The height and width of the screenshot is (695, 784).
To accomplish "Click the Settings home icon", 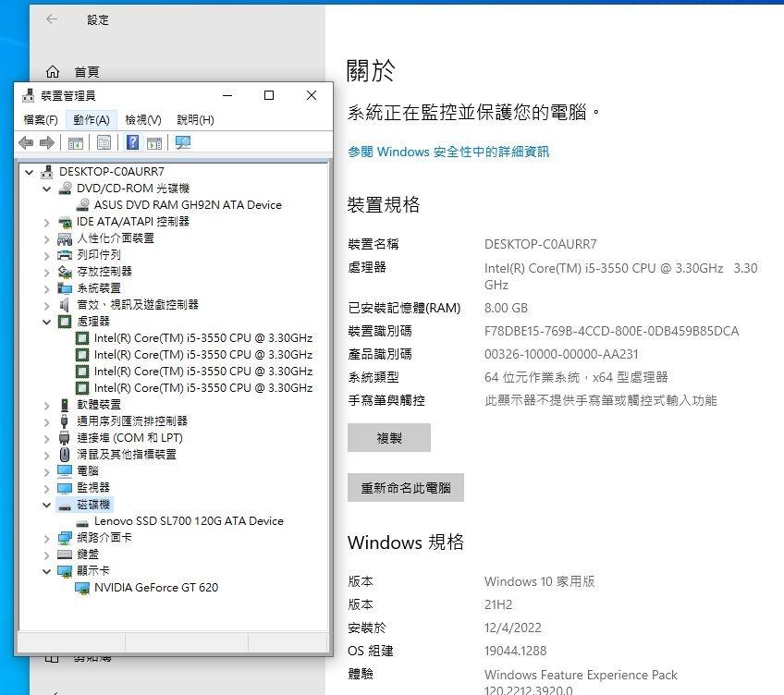I will click(x=53, y=72).
